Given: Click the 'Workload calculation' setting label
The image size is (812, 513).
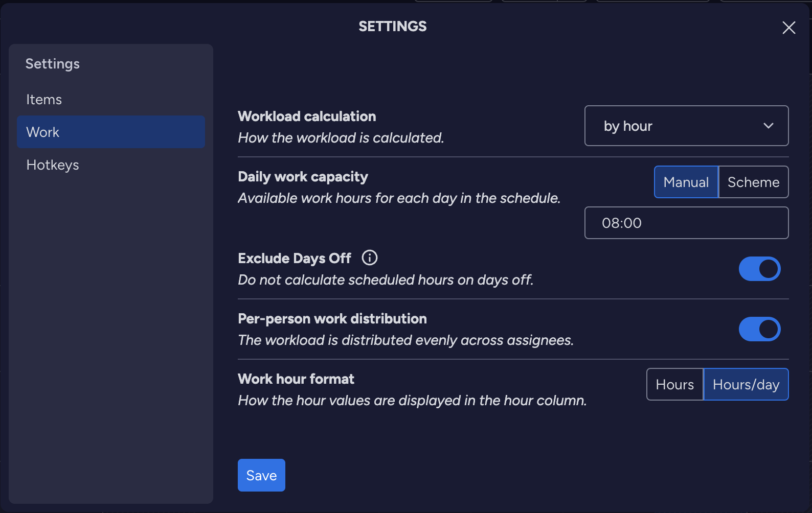Looking at the screenshot, I should pos(307,116).
